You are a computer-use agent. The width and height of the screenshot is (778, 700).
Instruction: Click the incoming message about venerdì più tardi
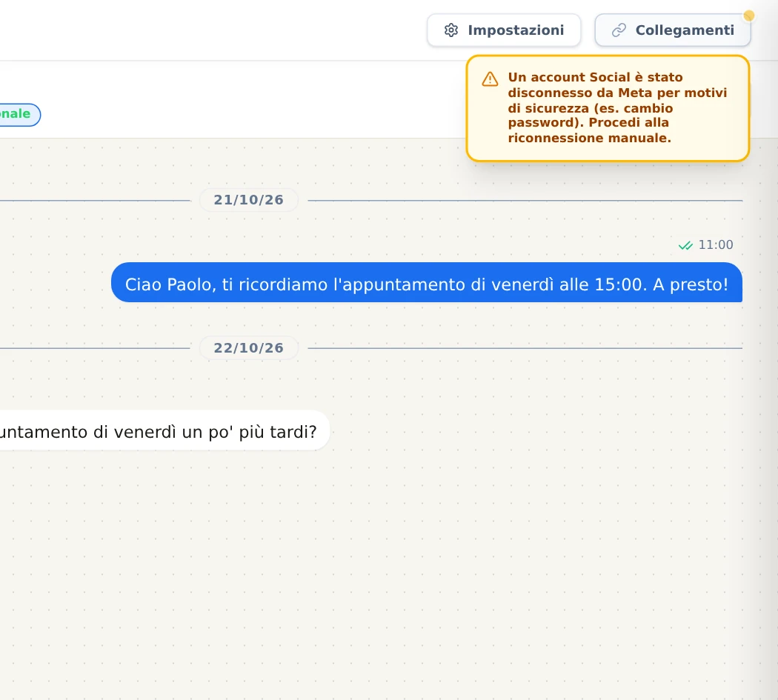(164, 430)
